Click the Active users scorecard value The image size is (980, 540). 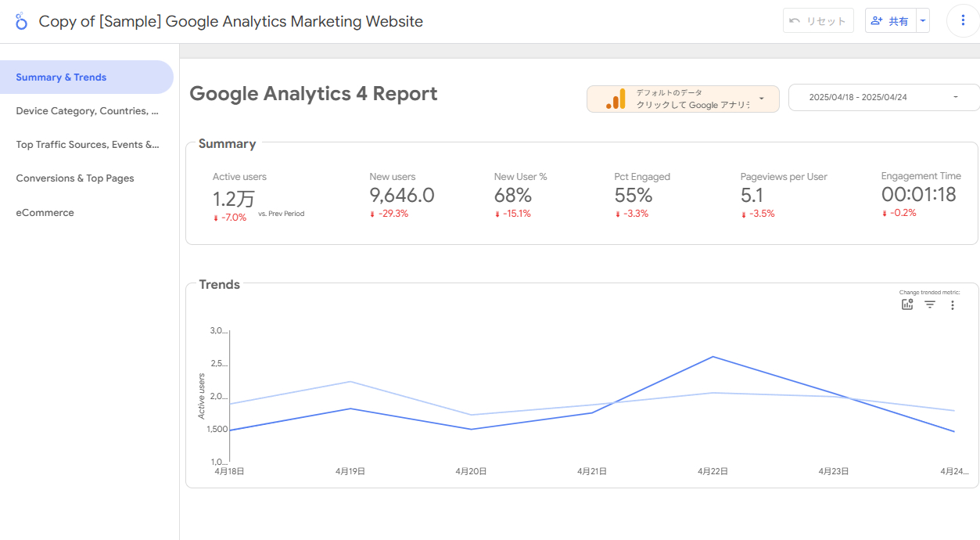[234, 199]
